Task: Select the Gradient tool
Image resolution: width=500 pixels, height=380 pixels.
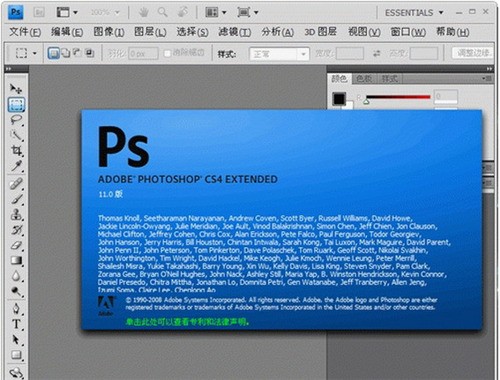Action: click(16, 260)
